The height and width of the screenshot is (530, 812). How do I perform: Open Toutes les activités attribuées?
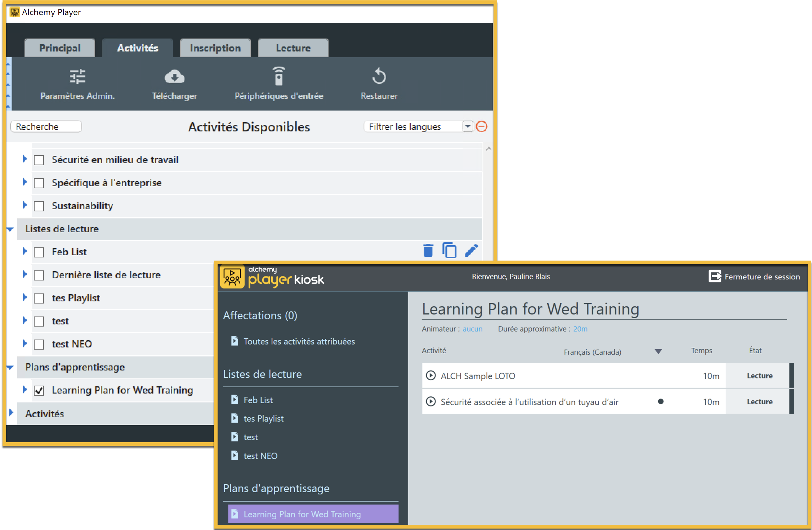click(299, 341)
